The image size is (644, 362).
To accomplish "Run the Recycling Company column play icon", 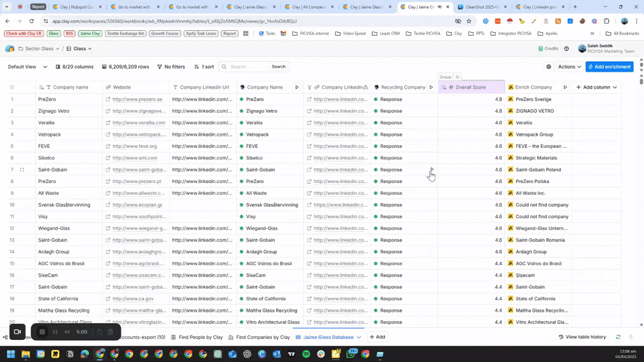I will pyautogui.click(x=431, y=87).
